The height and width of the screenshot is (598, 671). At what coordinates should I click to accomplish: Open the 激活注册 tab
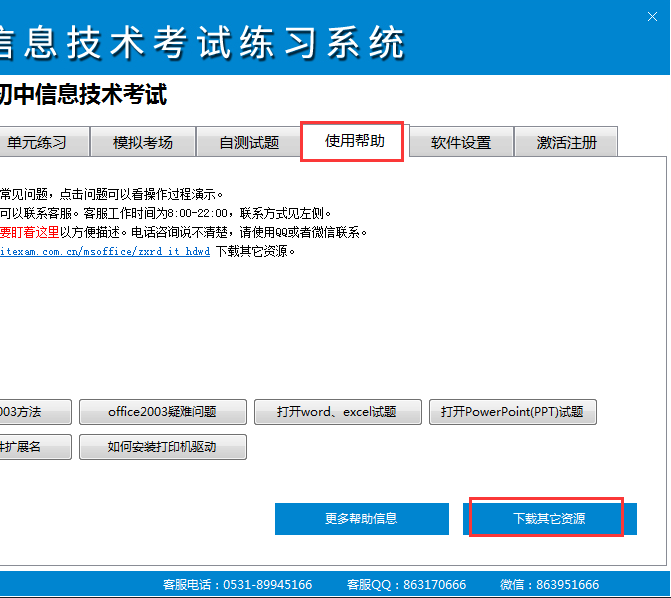[x=566, y=142]
